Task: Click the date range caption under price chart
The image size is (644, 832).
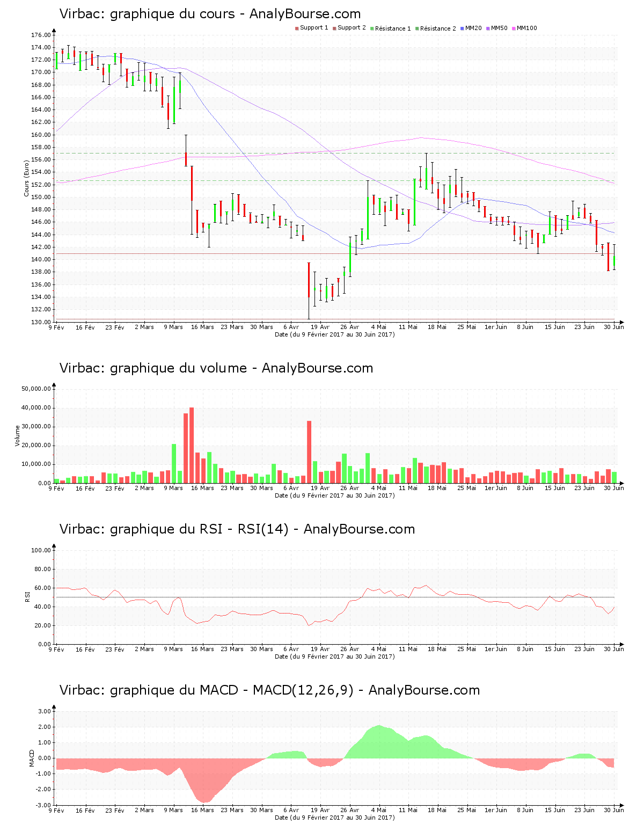Action: [334, 334]
